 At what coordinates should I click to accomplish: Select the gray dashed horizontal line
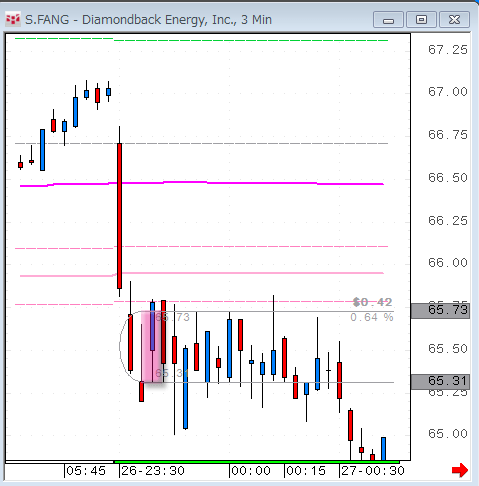click(201, 143)
